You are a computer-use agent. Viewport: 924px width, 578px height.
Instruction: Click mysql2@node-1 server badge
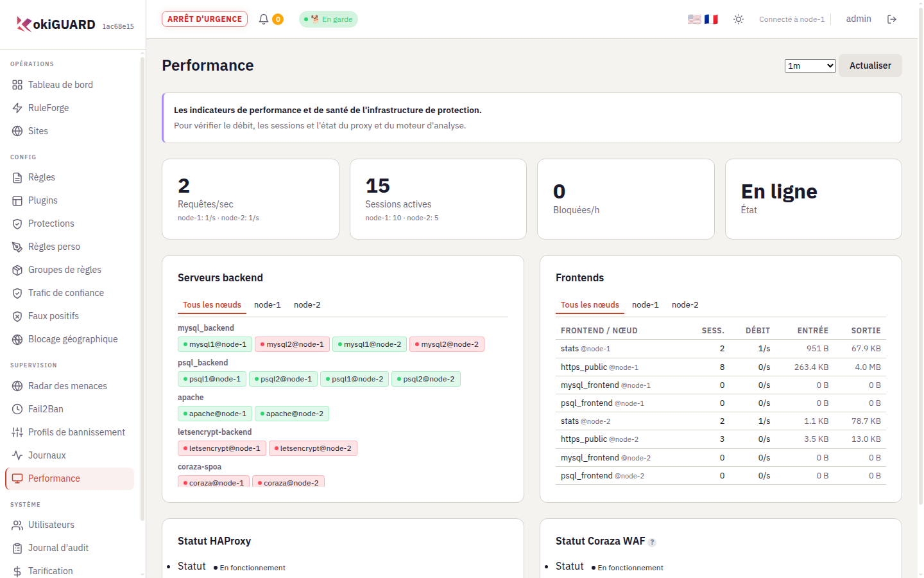pos(292,344)
